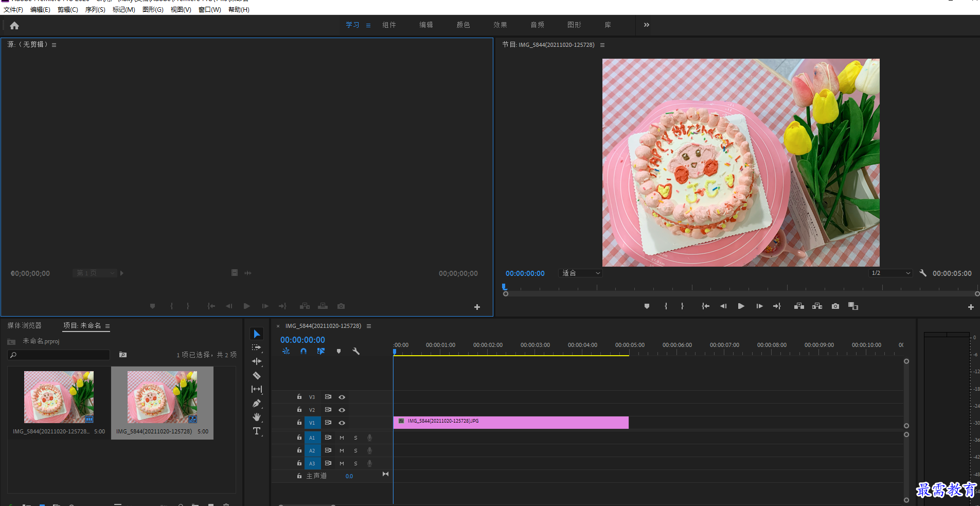The width and height of the screenshot is (980, 506).
Task: Mark In point in program monitor
Action: point(666,306)
